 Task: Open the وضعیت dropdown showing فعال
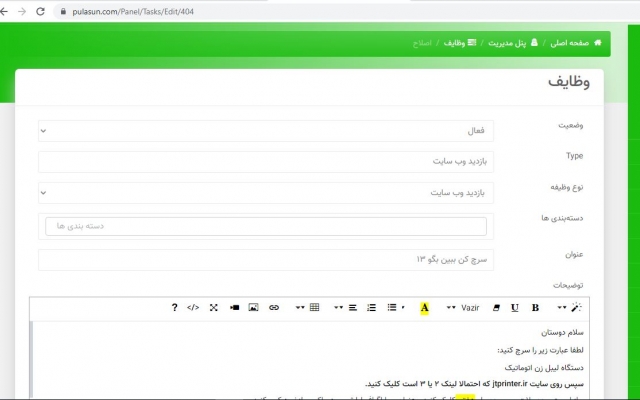coord(266,131)
